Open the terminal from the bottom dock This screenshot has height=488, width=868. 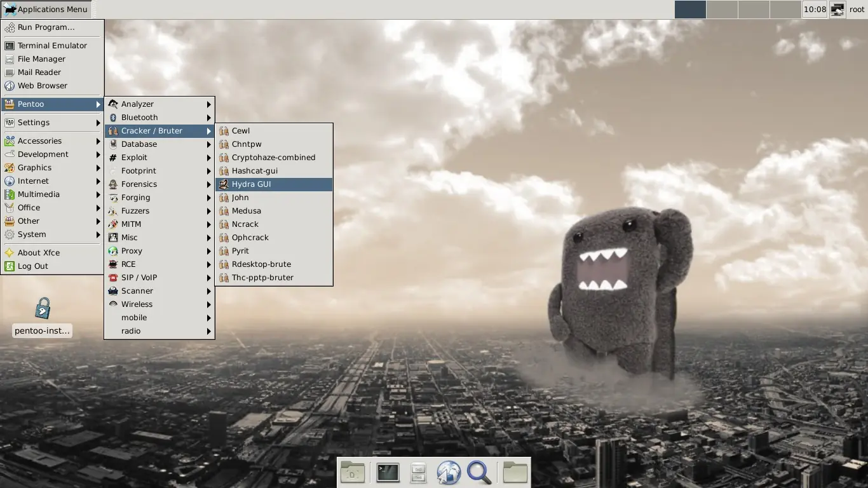388,472
